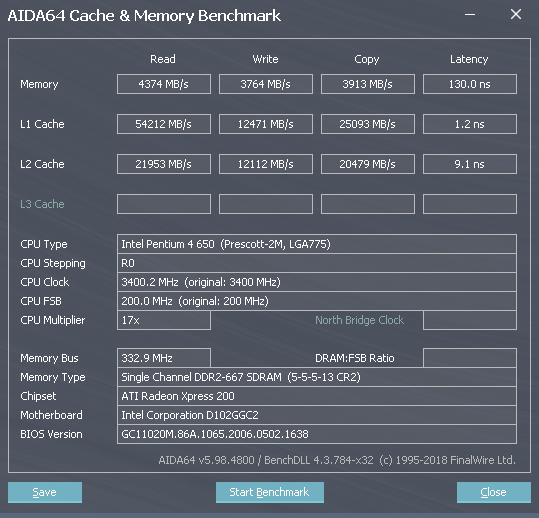This screenshot has height=518, width=539.
Task: Click the Motherboard label
Action: point(51,415)
